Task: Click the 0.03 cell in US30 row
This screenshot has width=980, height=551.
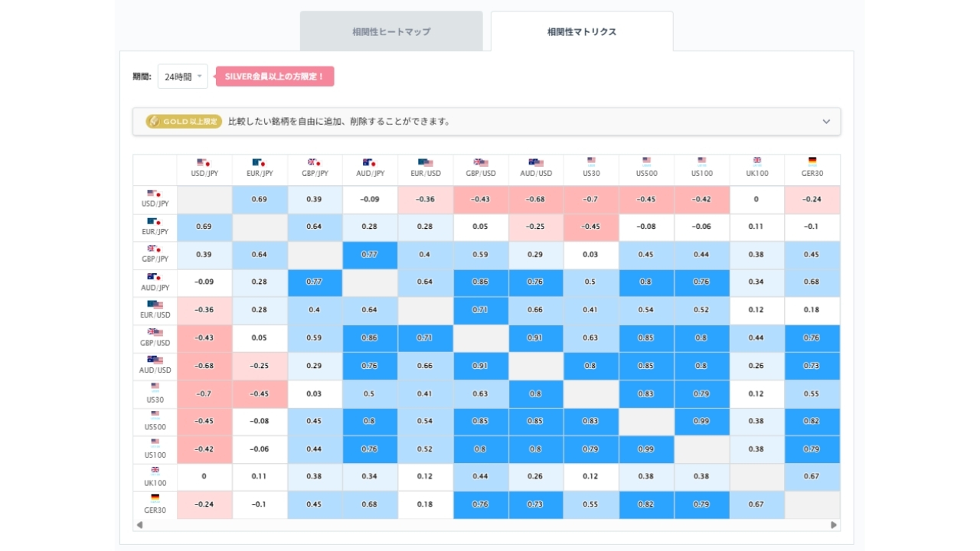Action: pos(315,394)
